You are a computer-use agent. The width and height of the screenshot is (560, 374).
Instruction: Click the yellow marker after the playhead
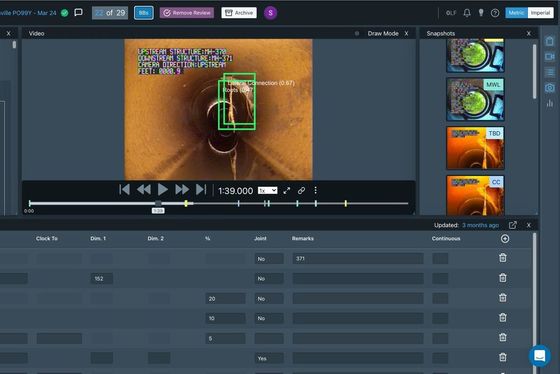pyautogui.click(x=186, y=203)
